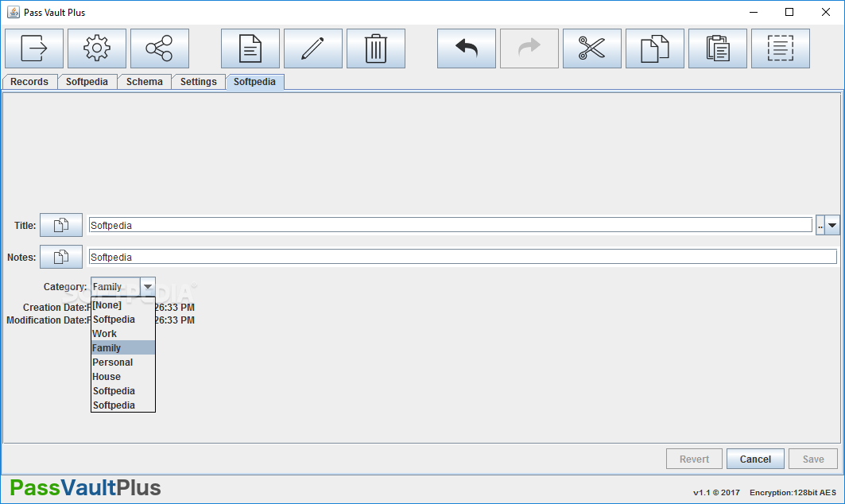Click into the Title text field
Screen dimensions: 845x504
[450, 225]
